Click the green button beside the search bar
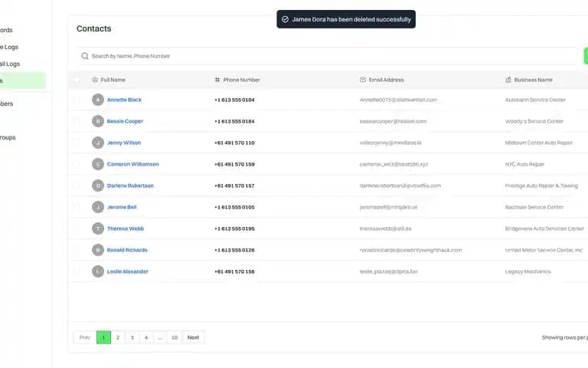 tap(586, 56)
